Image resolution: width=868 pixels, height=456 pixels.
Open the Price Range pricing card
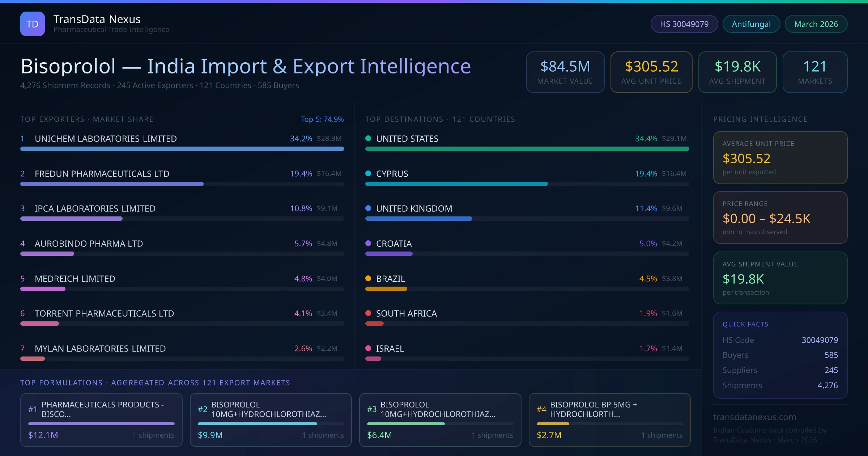[780, 218]
